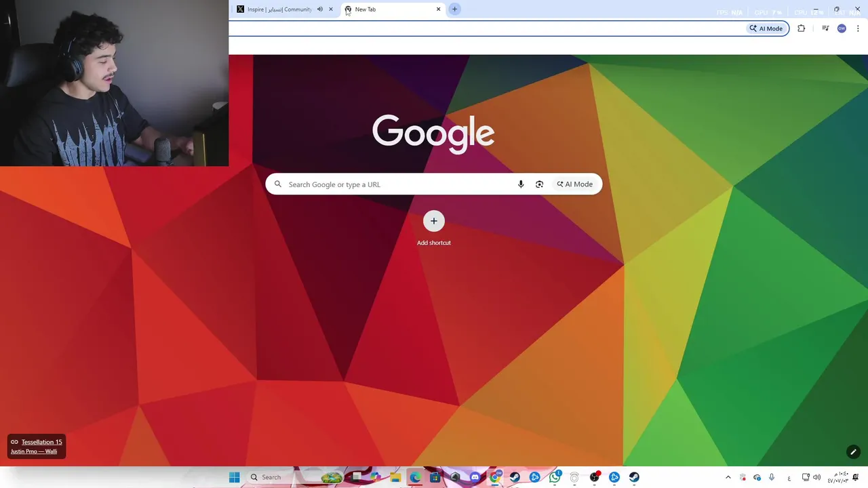Viewport: 868px width, 488px height.
Task: Click the microphone icon in system tray
Action: pyautogui.click(x=772, y=477)
